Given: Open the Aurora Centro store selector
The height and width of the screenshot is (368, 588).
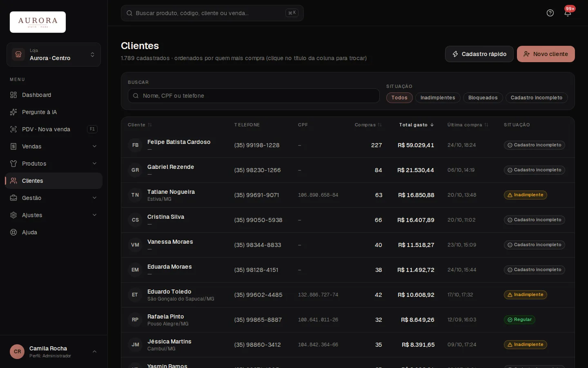Looking at the screenshot, I should click(x=53, y=55).
